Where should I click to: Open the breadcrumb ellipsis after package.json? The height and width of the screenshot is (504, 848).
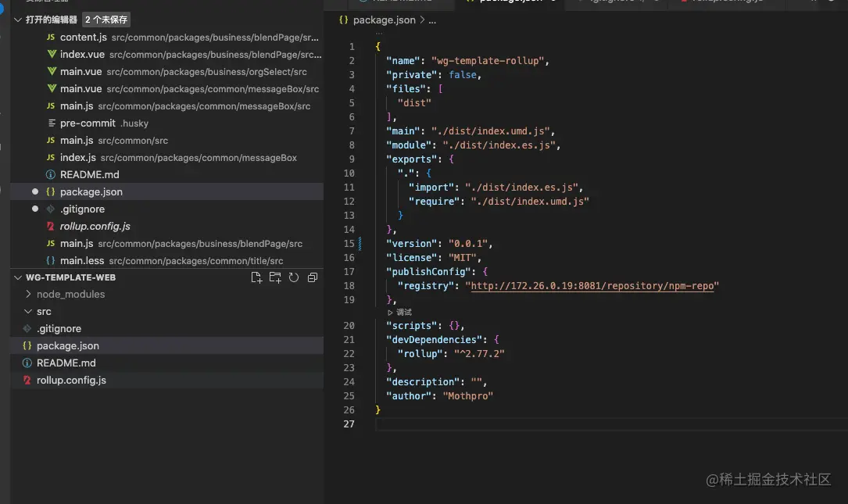click(x=432, y=20)
